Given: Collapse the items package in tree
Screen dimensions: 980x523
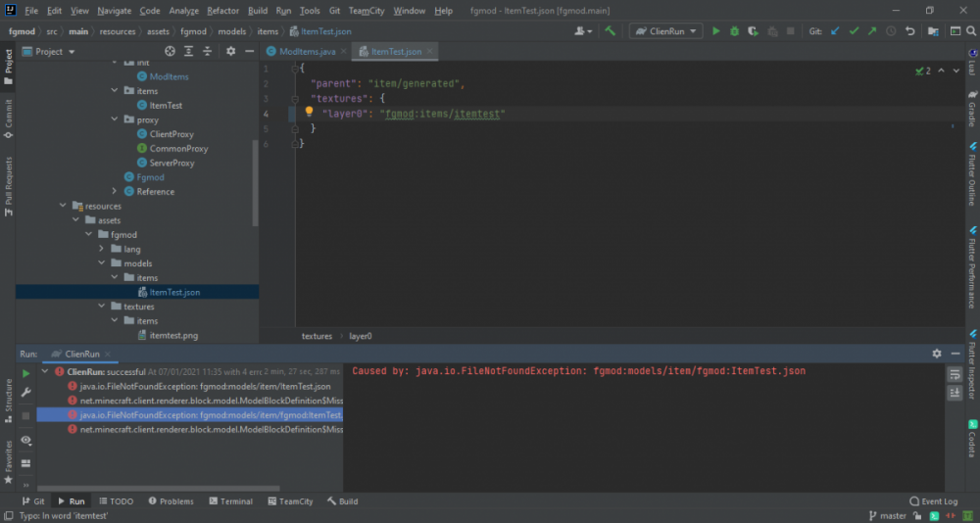Looking at the screenshot, I should click(114, 91).
